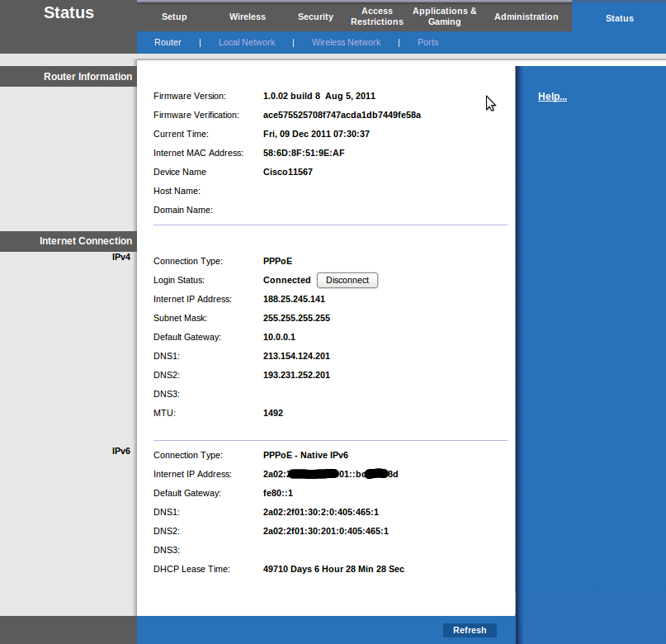666x644 pixels.
Task: Select the Status tab
Action: pyautogui.click(x=619, y=18)
